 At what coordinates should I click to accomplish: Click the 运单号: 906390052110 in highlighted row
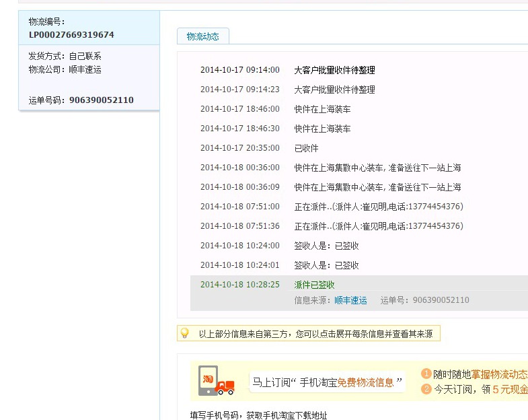pyautogui.click(x=424, y=300)
